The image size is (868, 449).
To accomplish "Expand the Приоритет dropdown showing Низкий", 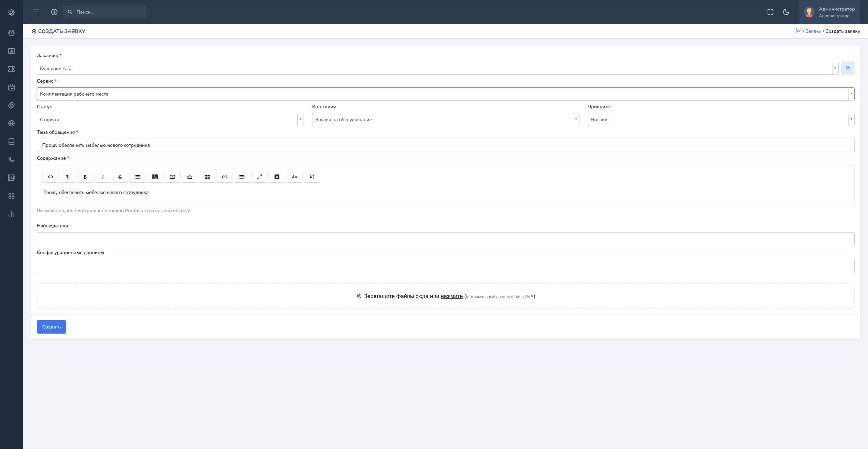I will click(721, 120).
